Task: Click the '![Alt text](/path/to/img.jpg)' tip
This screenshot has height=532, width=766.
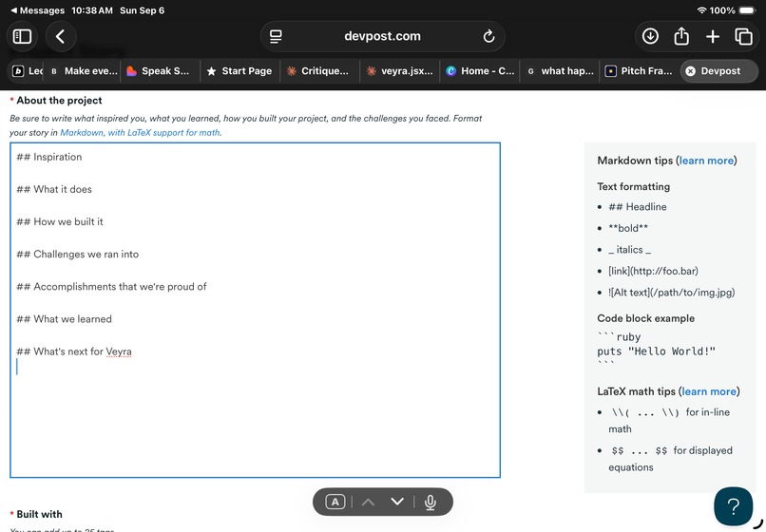Action: pos(672,293)
